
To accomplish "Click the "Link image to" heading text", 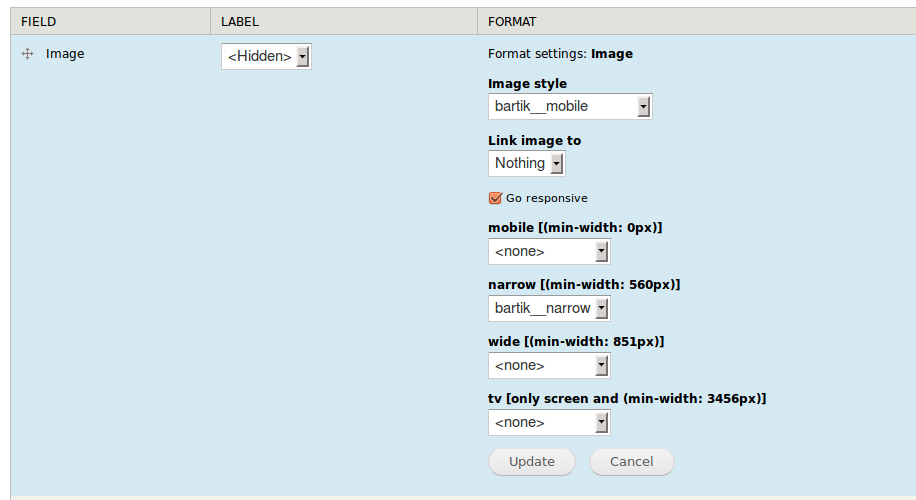I will pyautogui.click(x=534, y=141).
